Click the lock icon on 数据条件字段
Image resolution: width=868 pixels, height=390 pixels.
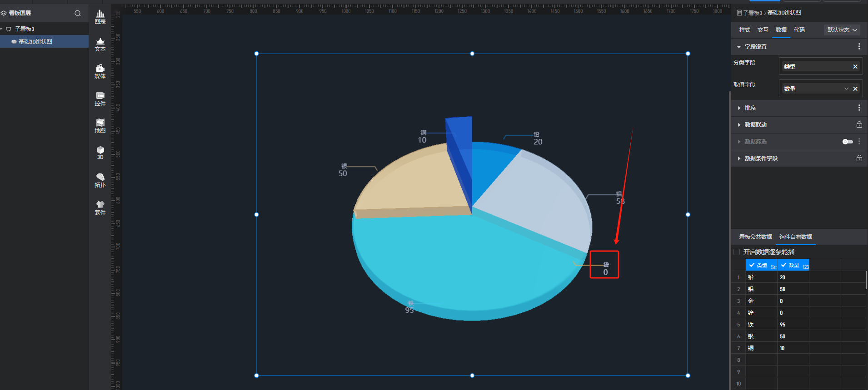(859, 158)
